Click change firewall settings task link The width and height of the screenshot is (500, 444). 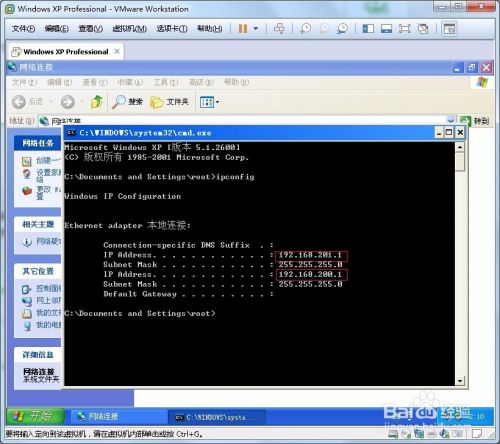click(x=41, y=192)
